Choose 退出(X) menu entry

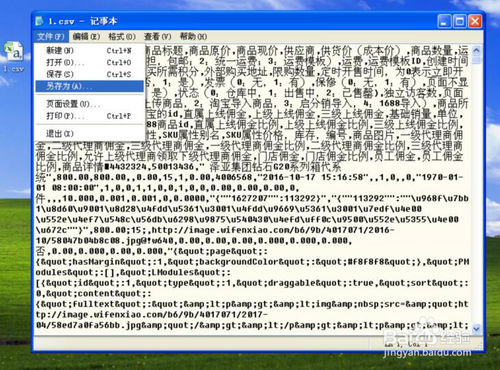89,134
